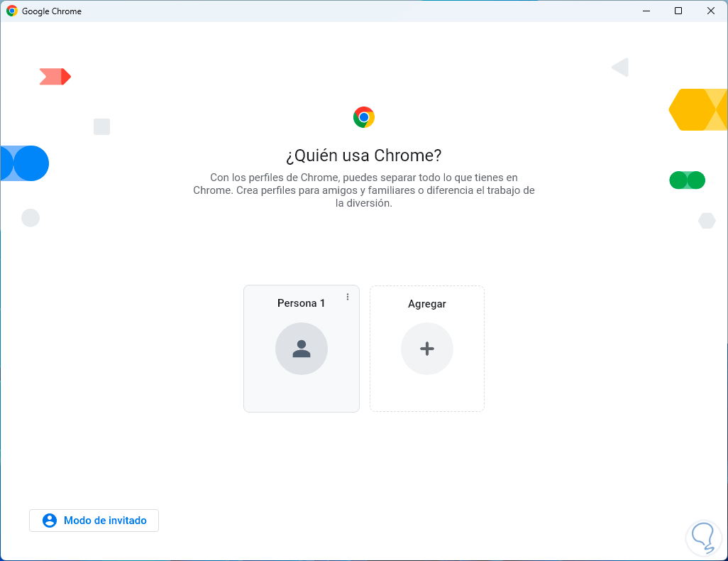This screenshot has width=728, height=561.
Task: Click the 'Con los perfiles de Chrome' description
Action: [x=364, y=190]
